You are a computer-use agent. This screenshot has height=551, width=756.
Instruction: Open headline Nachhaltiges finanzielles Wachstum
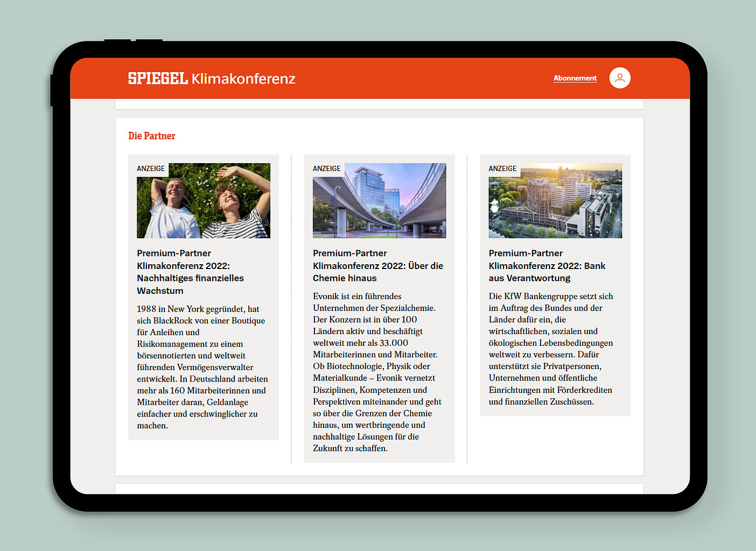click(190, 272)
